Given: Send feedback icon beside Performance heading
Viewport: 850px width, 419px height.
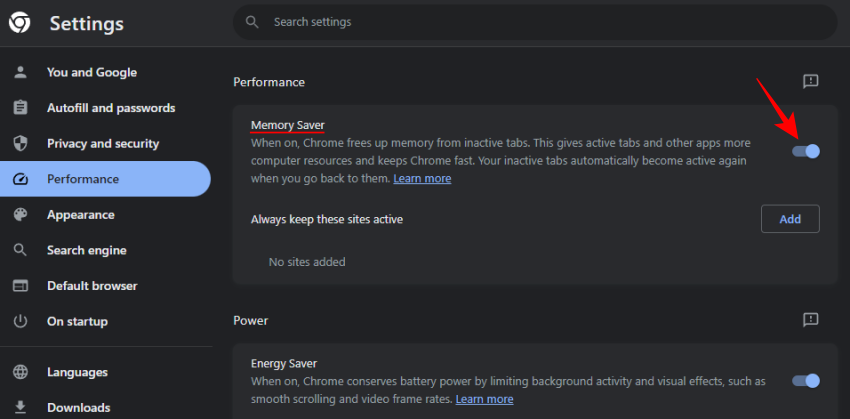Looking at the screenshot, I should (x=811, y=81).
